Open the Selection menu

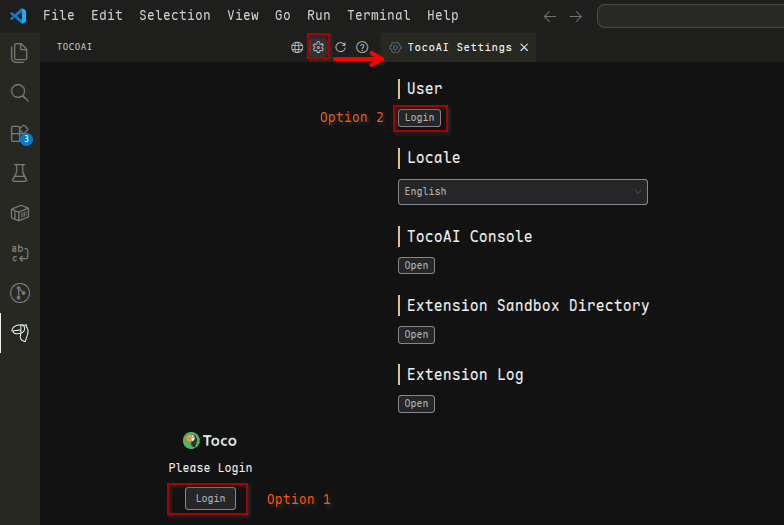175,15
